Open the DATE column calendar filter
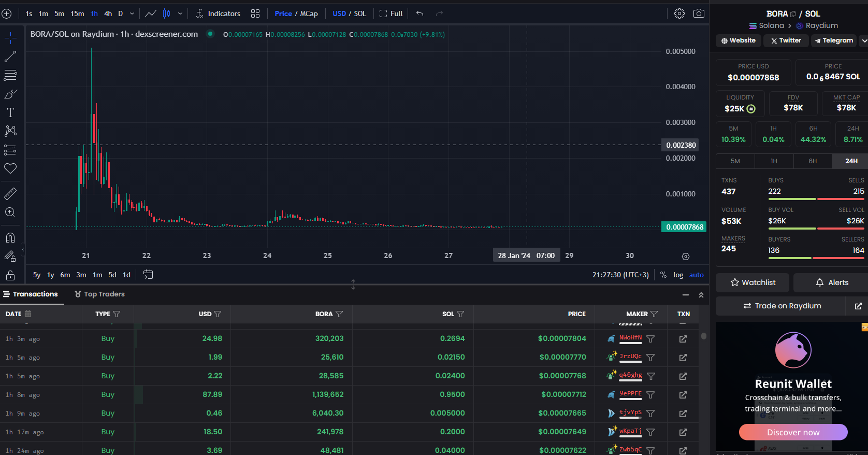Viewport: 868px width, 455px height. click(x=28, y=314)
